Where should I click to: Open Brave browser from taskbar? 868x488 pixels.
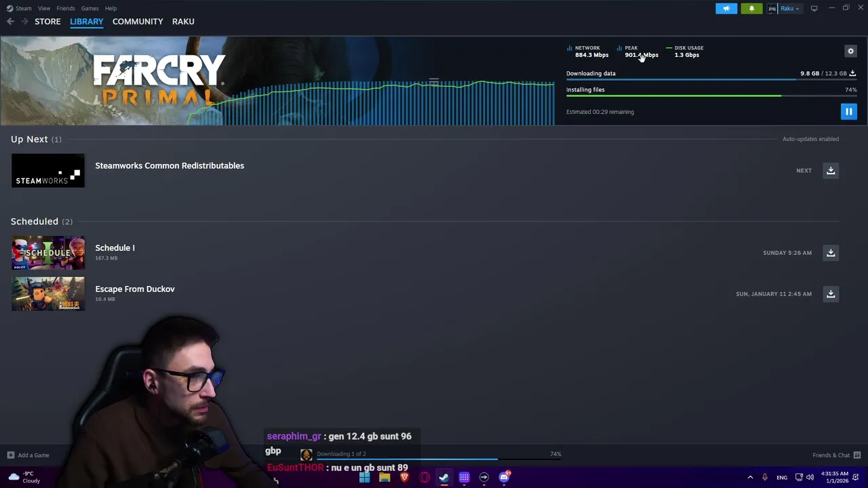tap(404, 477)
